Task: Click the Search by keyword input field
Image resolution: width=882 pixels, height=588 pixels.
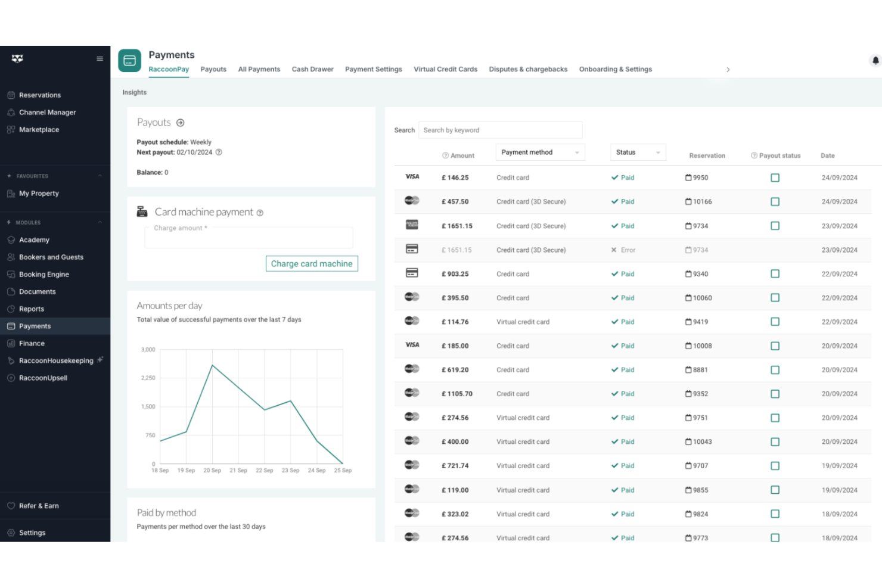Action: [501, 130]
